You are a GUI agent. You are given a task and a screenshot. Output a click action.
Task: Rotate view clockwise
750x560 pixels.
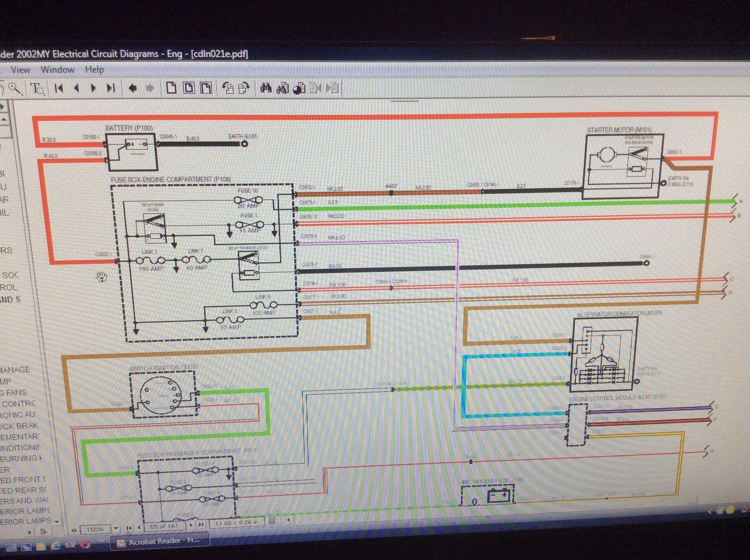pos(244,88)
